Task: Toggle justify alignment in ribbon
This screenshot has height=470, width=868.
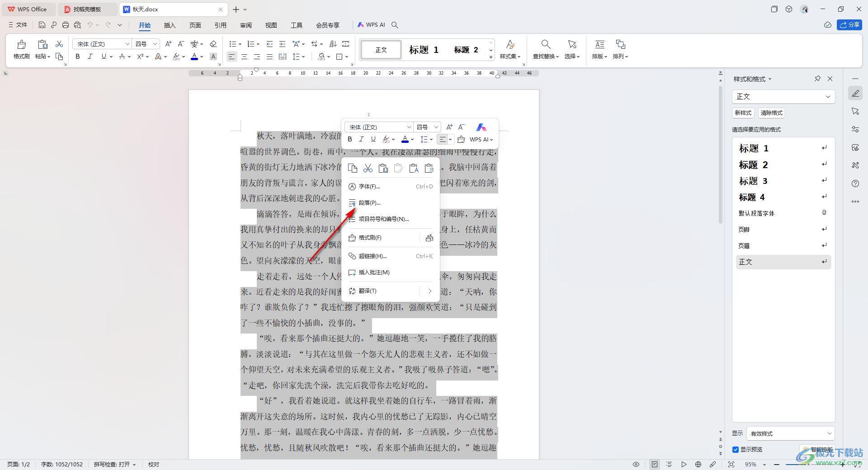Action: 270,56
